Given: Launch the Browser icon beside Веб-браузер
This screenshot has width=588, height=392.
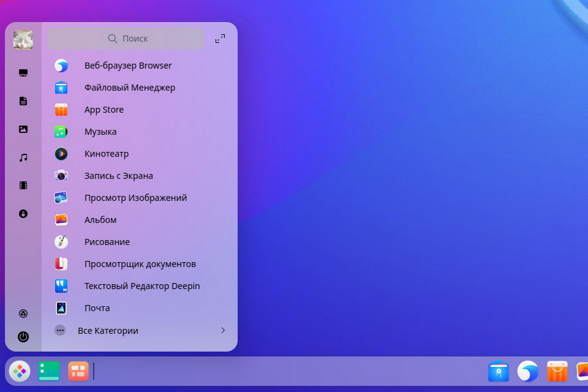Looking at the screenshot, I should 61,66.
